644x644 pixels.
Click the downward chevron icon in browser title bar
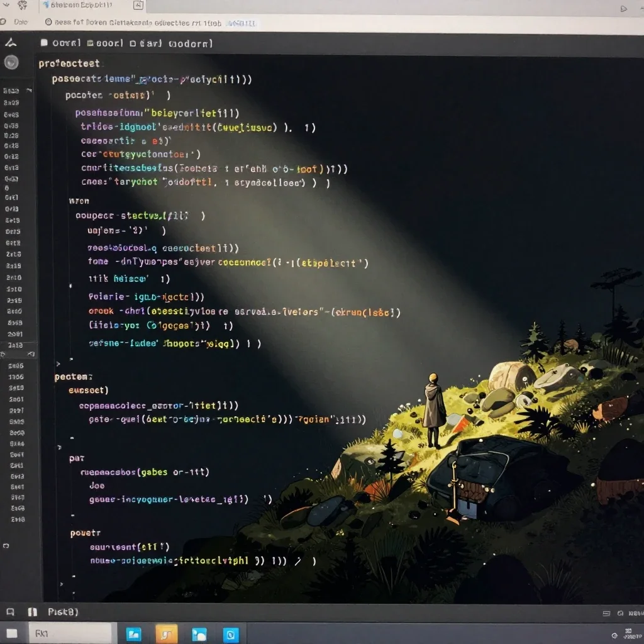click(x=6, y=5)
